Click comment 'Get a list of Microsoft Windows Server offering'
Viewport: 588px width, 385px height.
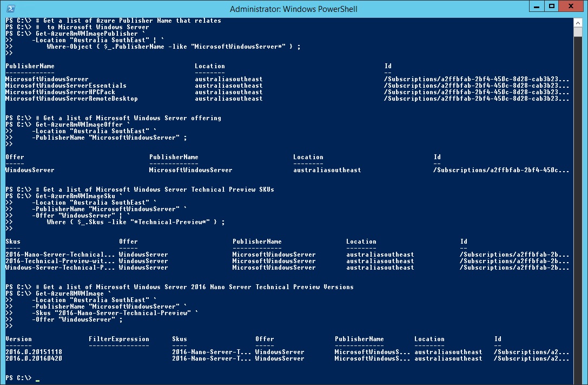point(128,118)
